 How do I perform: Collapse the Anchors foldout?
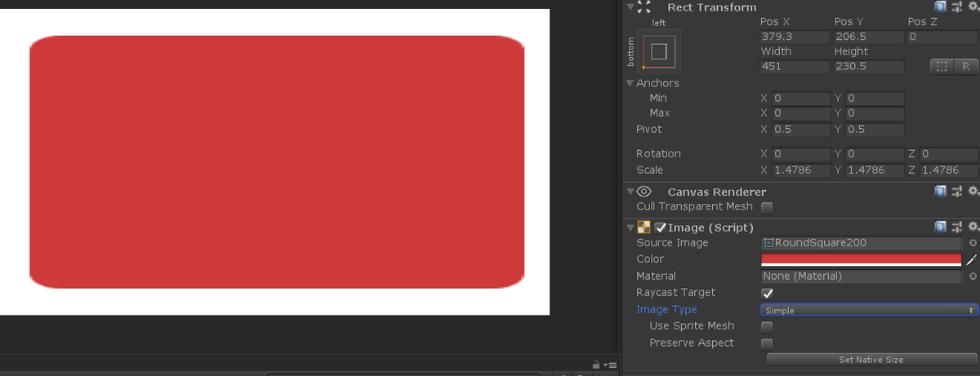click(630, 83)
